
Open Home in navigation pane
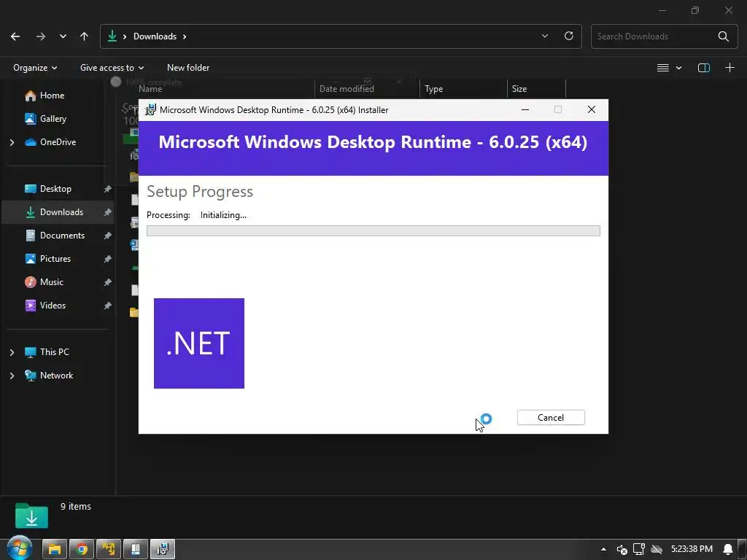tap(52, 96)
